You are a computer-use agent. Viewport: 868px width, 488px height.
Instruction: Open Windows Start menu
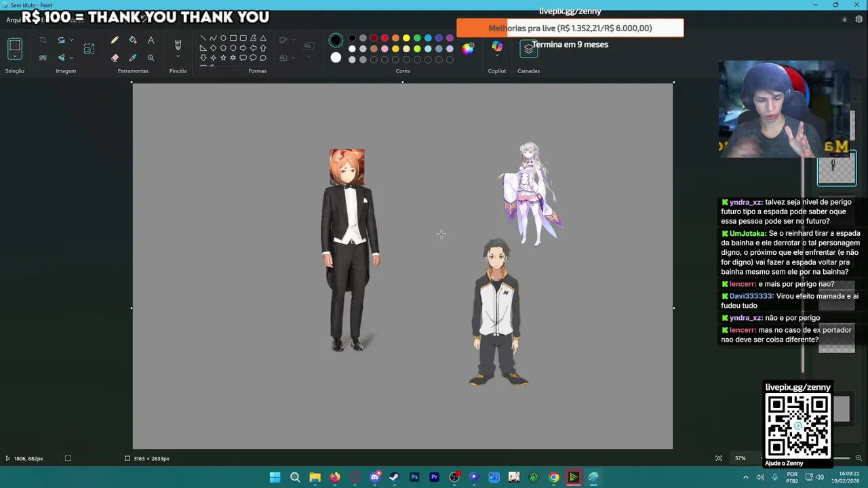[x=275, y=477]
